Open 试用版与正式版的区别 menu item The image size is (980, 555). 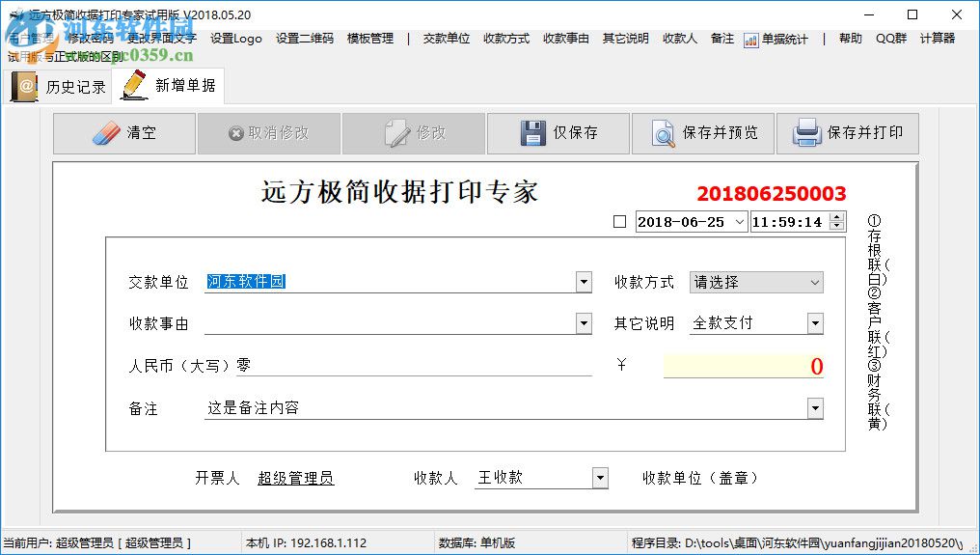66,57
